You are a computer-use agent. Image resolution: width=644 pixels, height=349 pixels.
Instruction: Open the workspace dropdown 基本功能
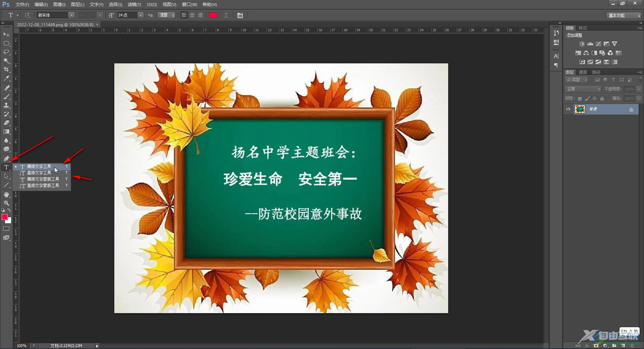tap(624, 15)
